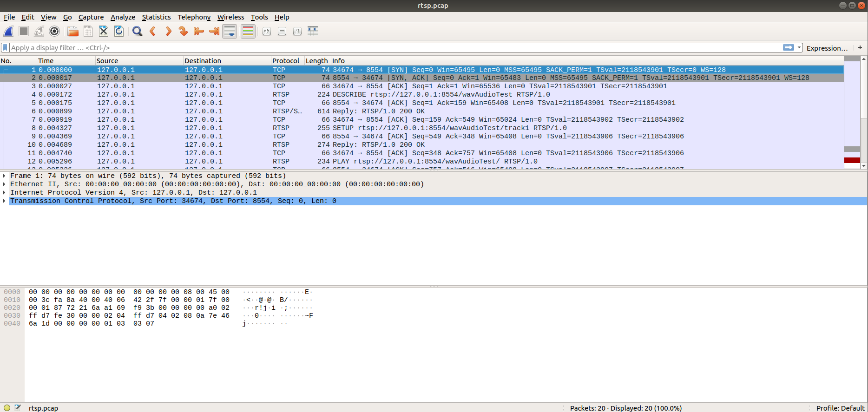Open capture options gear icon
The height and width of the screenshot is (412, 868).
[54, 32]
